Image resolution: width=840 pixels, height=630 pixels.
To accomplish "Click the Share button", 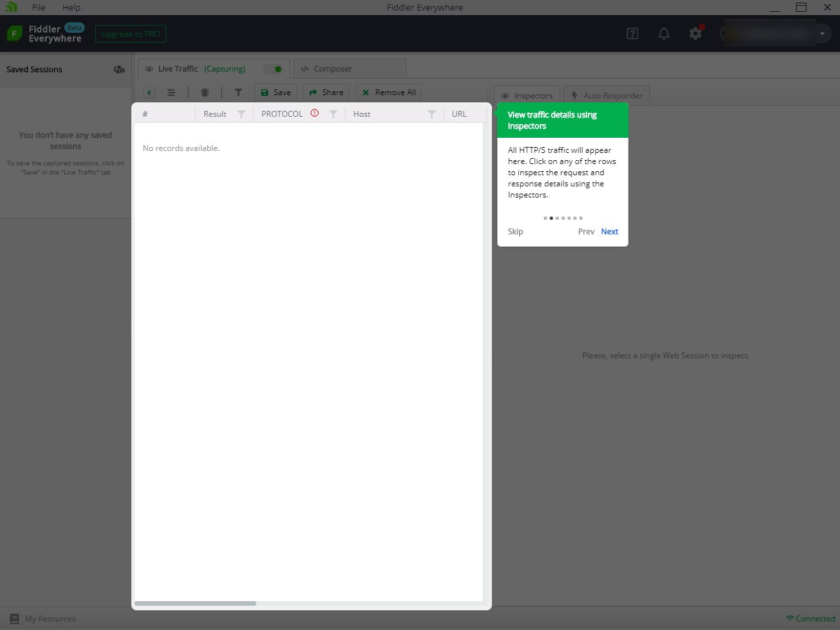I will [x=326, y=93].
